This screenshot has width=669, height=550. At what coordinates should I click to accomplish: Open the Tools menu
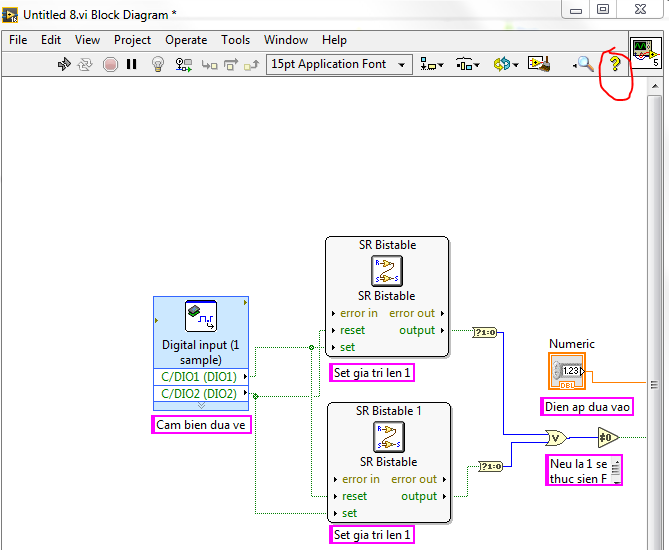coord(235,40)
